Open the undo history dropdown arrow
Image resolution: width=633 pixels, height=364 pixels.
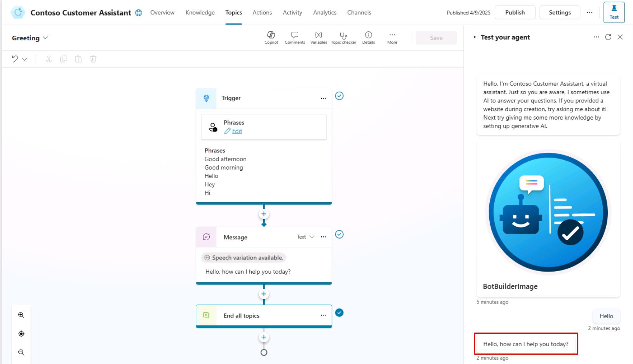[x=25, y=59]
